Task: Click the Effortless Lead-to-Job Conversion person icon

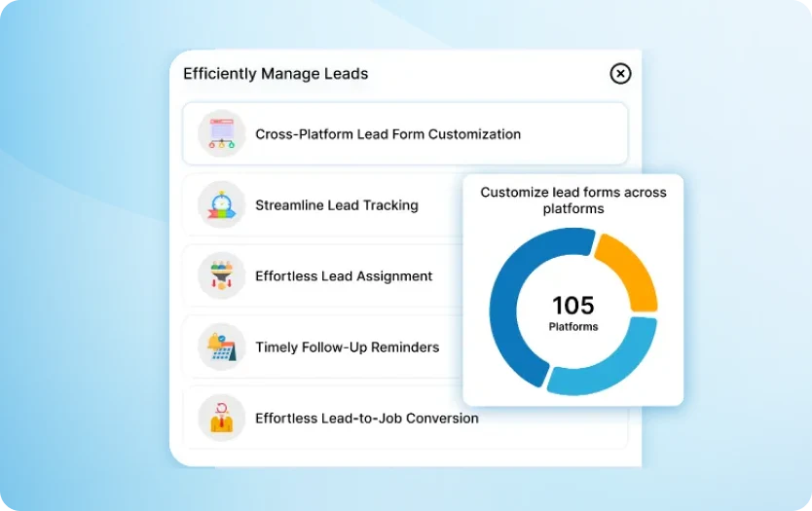Action: (x=222, y=418)
